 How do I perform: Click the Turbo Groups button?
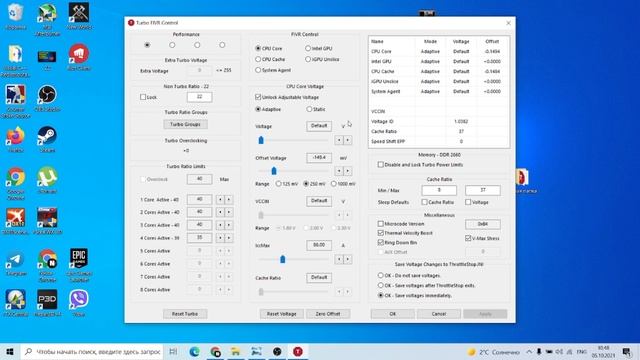[185, 124]
